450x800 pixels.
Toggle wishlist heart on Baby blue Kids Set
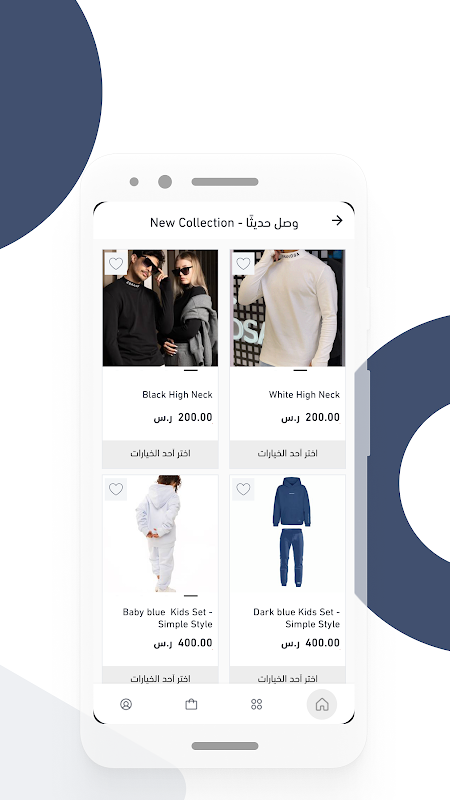coord(116,489)
